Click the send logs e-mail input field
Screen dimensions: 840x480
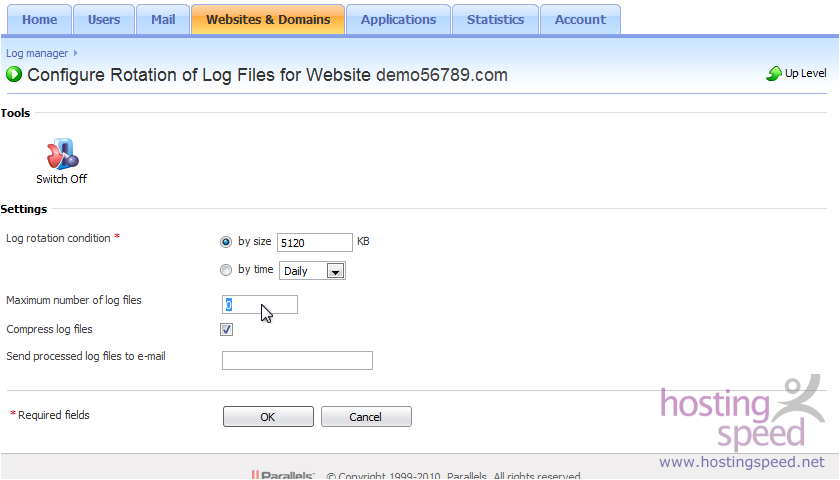point(297,360)
